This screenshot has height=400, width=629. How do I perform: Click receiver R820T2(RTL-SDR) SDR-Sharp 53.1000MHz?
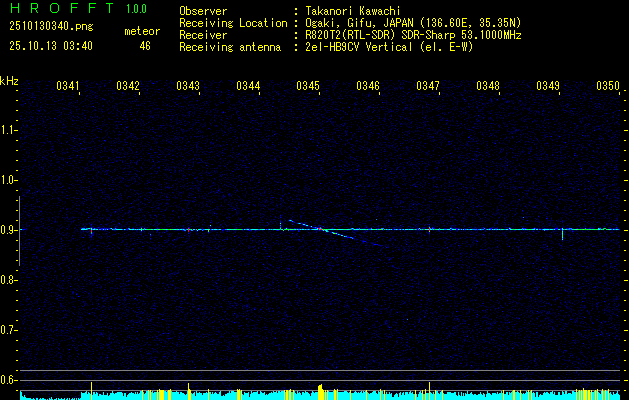pyautogui.click(x=413, y=35)
